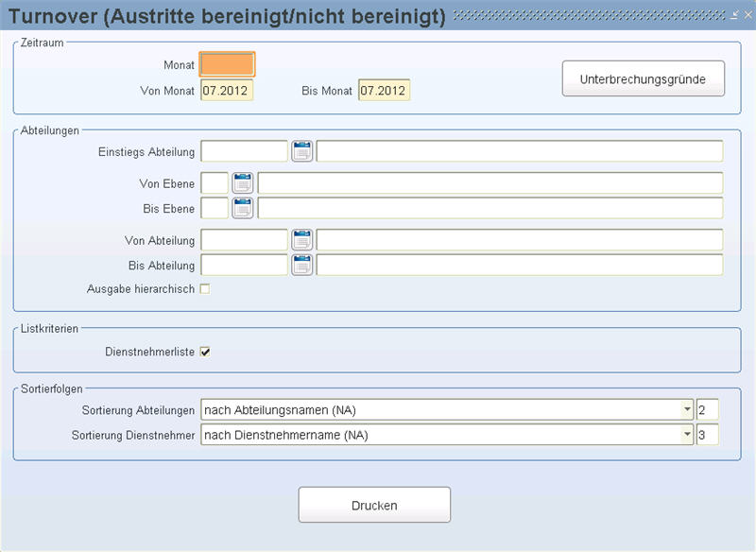Click the Von Monat field showing 07.2012
Viewport: 756px width, 552px height.
227,90
